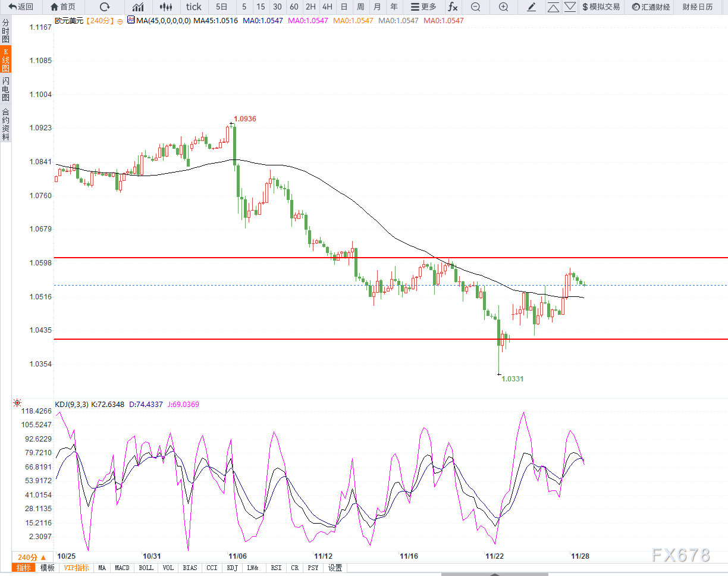This screenshot has width=728, height=576.
Task: Click the 11/22 date axis label
Action: [495, 556]
